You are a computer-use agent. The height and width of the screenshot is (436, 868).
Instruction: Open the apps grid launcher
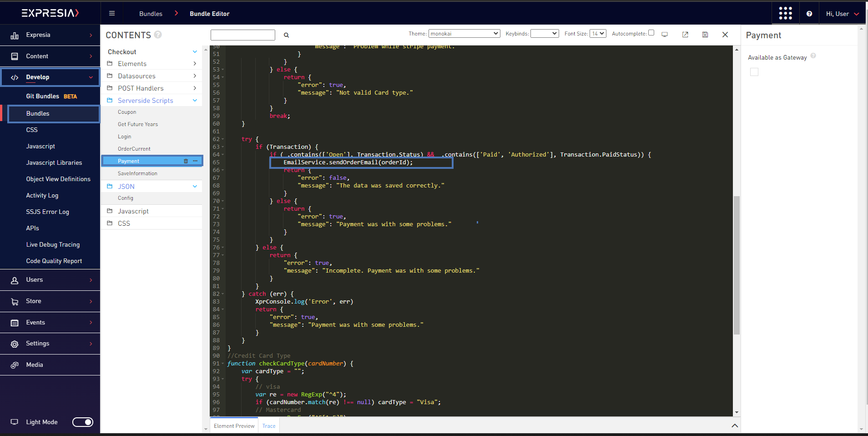pyautogui.click(x=785, y=14)
